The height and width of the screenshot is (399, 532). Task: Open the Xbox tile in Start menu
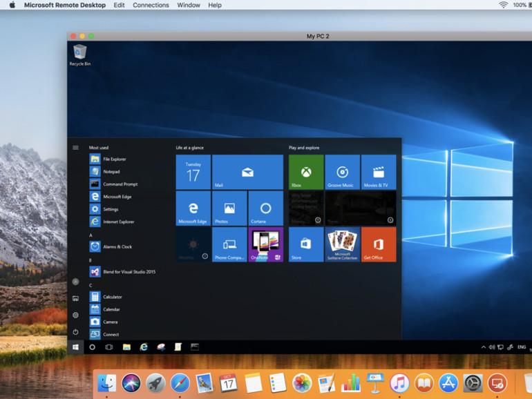tap(306, 172)
